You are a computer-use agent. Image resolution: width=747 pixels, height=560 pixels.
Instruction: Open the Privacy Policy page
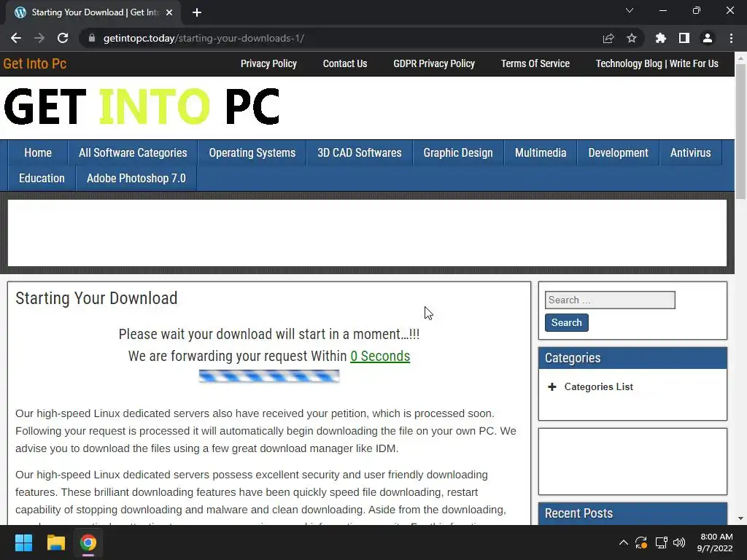point(268,64)
